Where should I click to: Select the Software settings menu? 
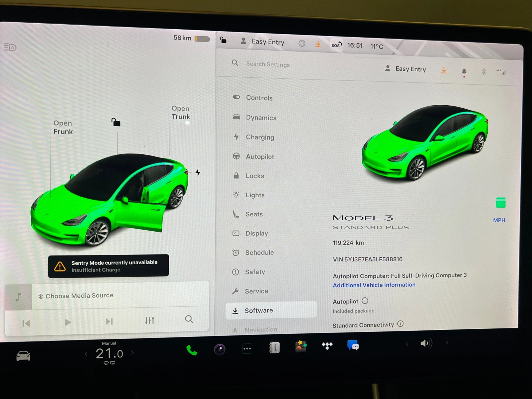pos(271,310)
